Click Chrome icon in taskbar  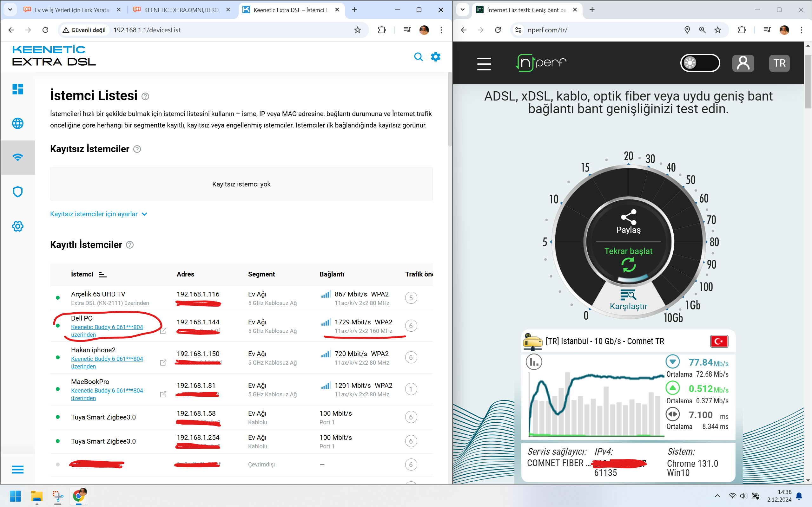click(x=79, y=496)
